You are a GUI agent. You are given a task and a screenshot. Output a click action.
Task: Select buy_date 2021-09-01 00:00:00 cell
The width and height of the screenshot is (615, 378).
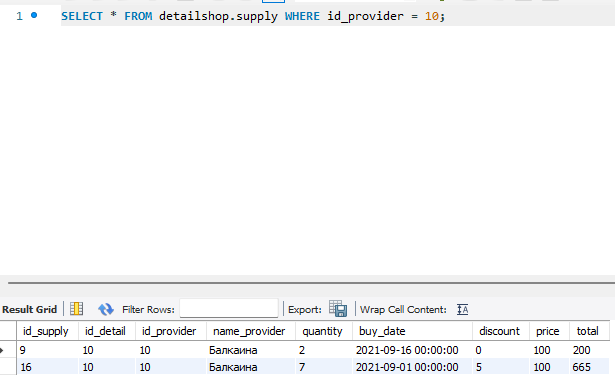[412, 367]
